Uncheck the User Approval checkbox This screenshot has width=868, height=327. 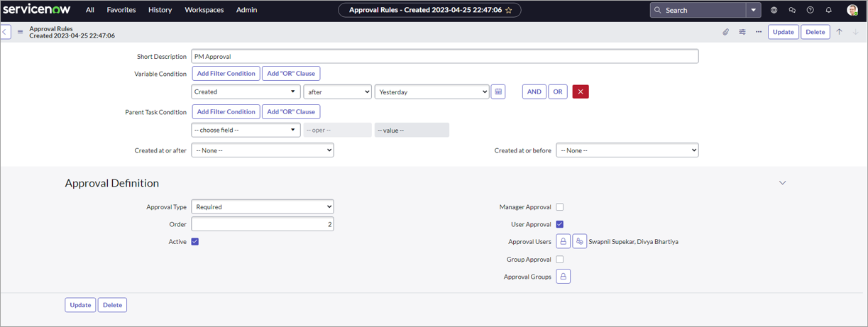pos(559,224)
